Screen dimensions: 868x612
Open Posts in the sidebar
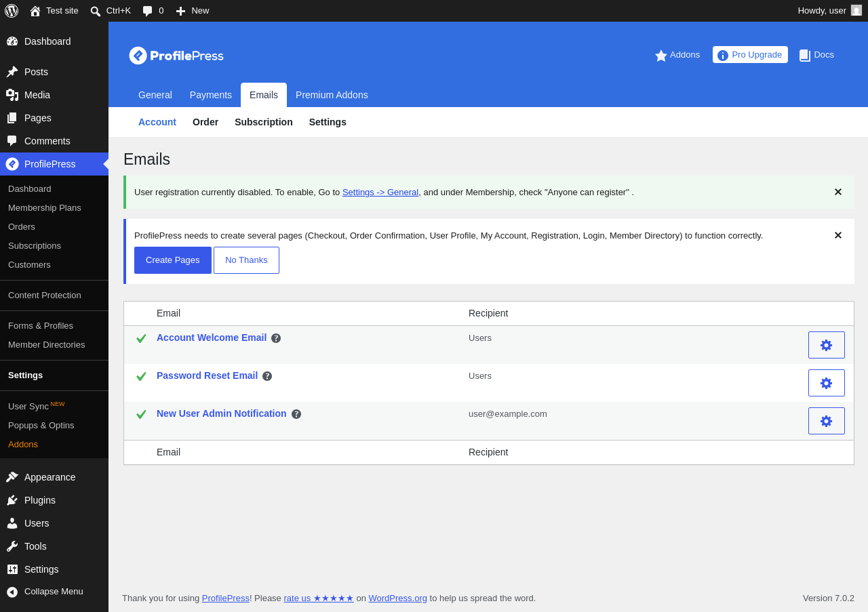pyautogui.click(x=54, y=72)
